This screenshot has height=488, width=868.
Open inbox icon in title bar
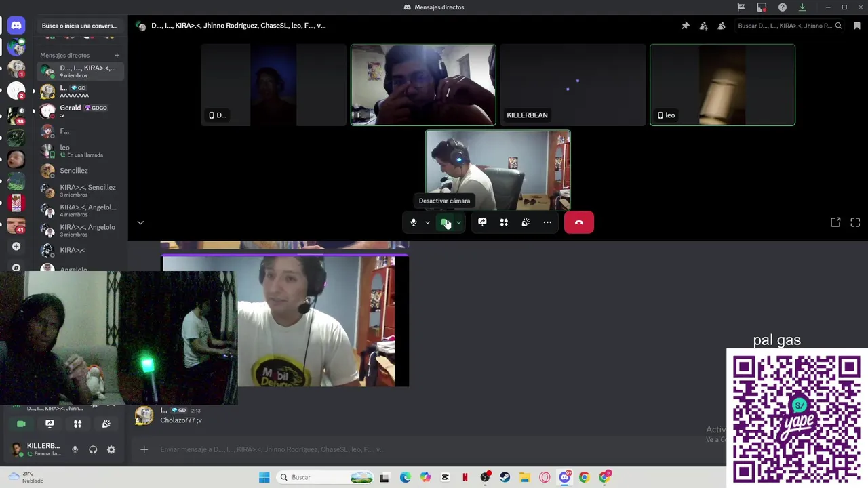(x=762, y=7)
